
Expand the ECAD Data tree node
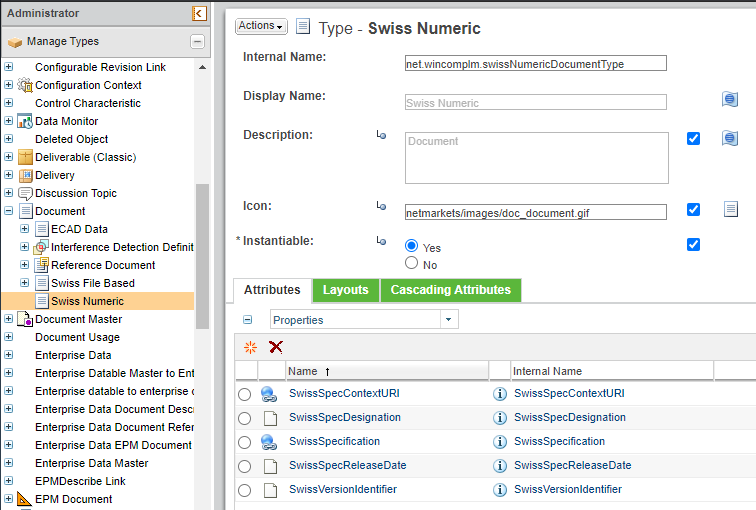[25, 228]
